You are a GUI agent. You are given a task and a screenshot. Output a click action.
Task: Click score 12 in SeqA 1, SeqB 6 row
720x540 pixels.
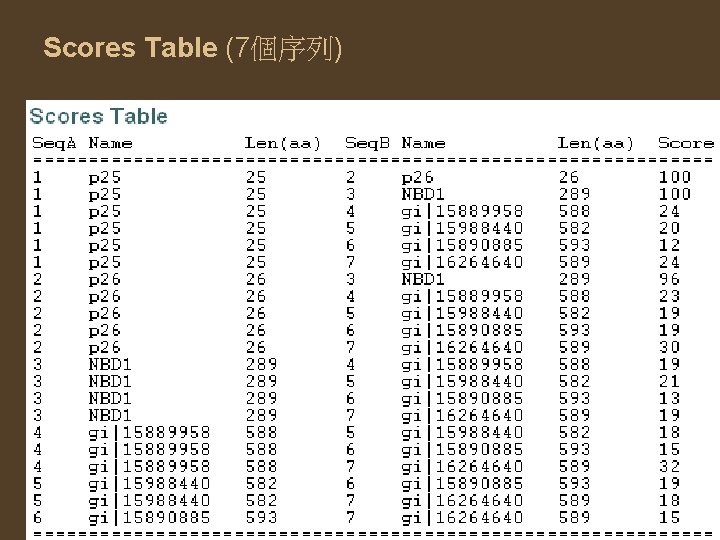[669, 245]
